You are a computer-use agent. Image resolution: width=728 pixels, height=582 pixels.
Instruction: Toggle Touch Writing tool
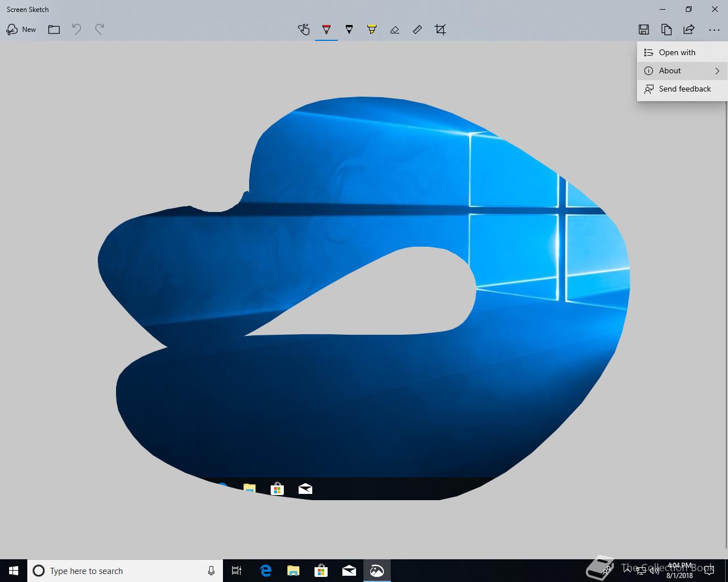coord(304,30)
